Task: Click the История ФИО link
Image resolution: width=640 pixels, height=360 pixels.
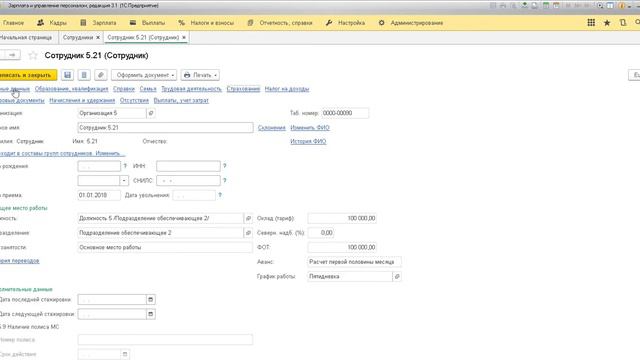Action: click(x=308, y=141)
